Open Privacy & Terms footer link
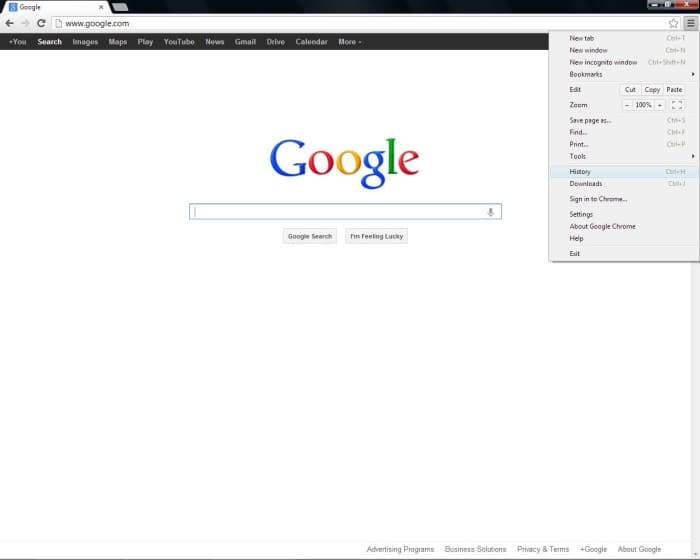This screenshot has height=560, width=700. [543, 549]
